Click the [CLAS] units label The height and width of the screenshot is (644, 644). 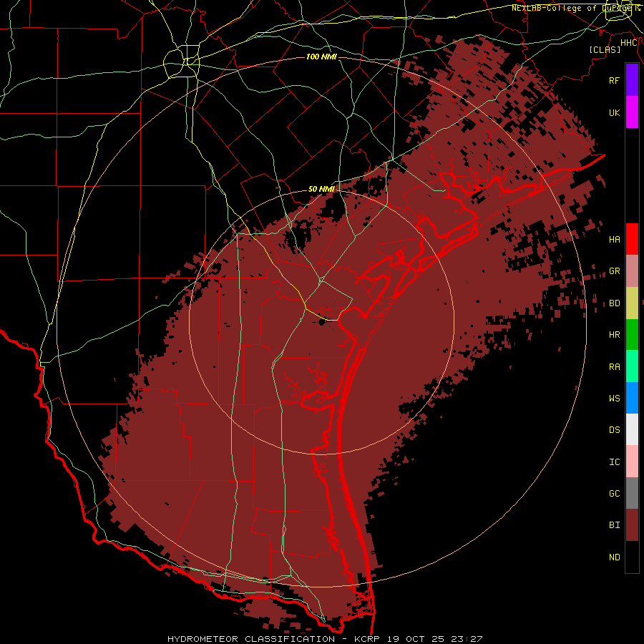click(x=605, y=50)
